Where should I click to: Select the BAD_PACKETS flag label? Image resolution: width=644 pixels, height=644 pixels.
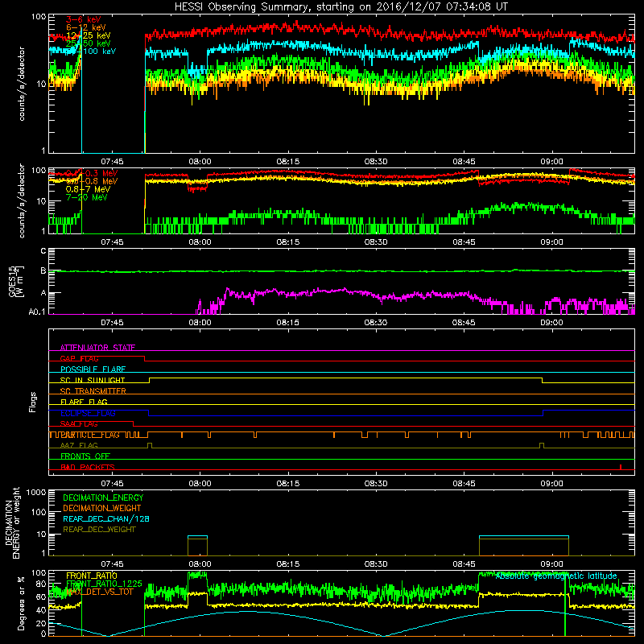(x=88, y=467)
